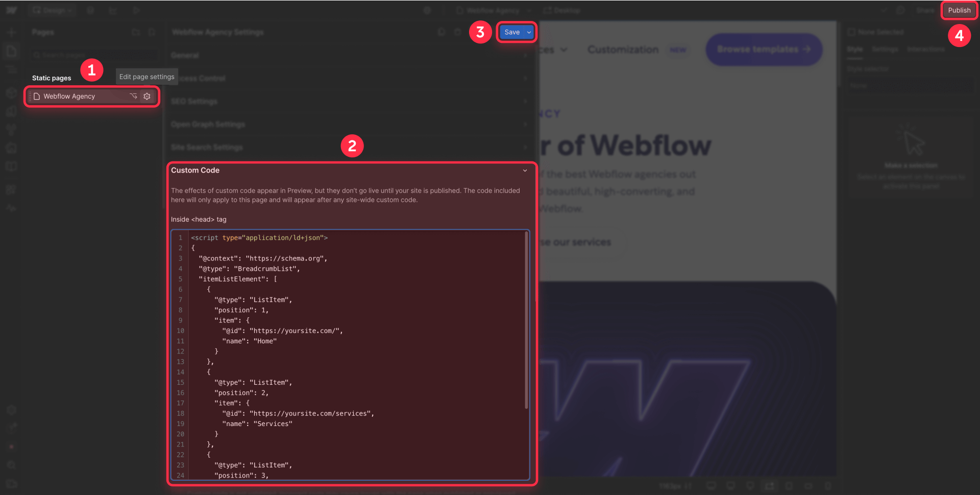980x495 pixels.
Task: Save the page settings
Action: tap(512, 32)
